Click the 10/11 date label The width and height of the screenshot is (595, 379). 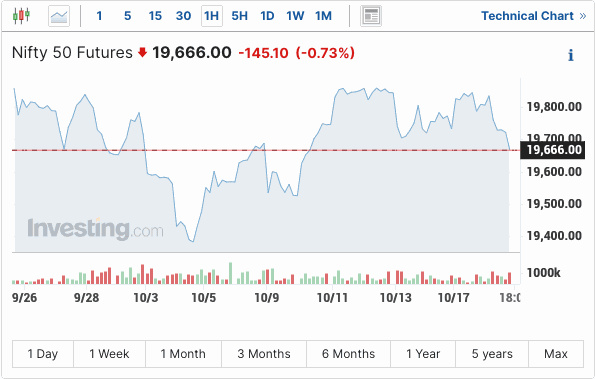click(x=332, y=298)
